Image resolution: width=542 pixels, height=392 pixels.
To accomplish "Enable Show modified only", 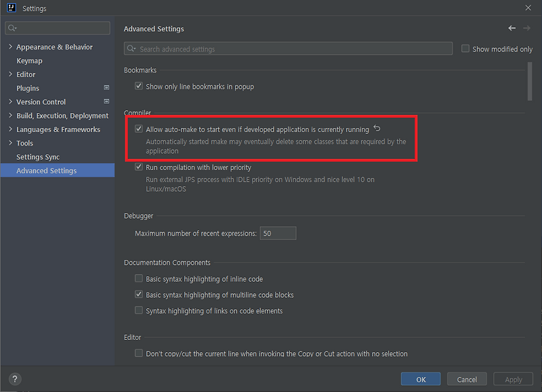I will (x=465, y=49).
